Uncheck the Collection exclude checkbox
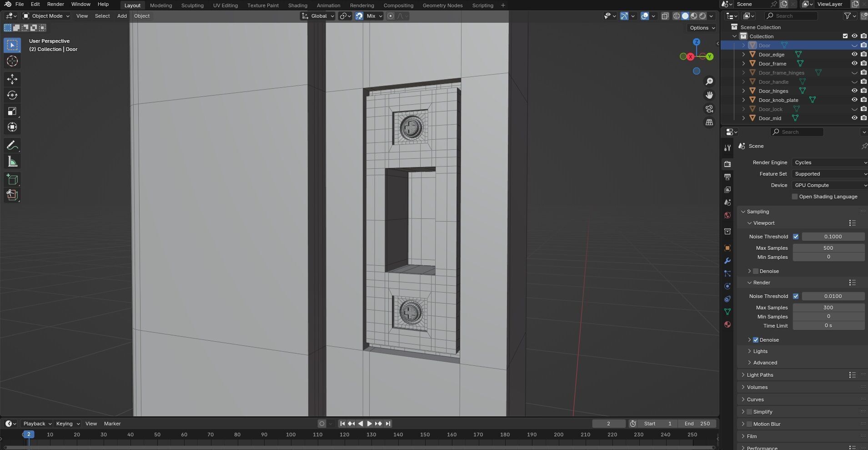The height and width of the screenshot is (450, 868). [845, 36]
